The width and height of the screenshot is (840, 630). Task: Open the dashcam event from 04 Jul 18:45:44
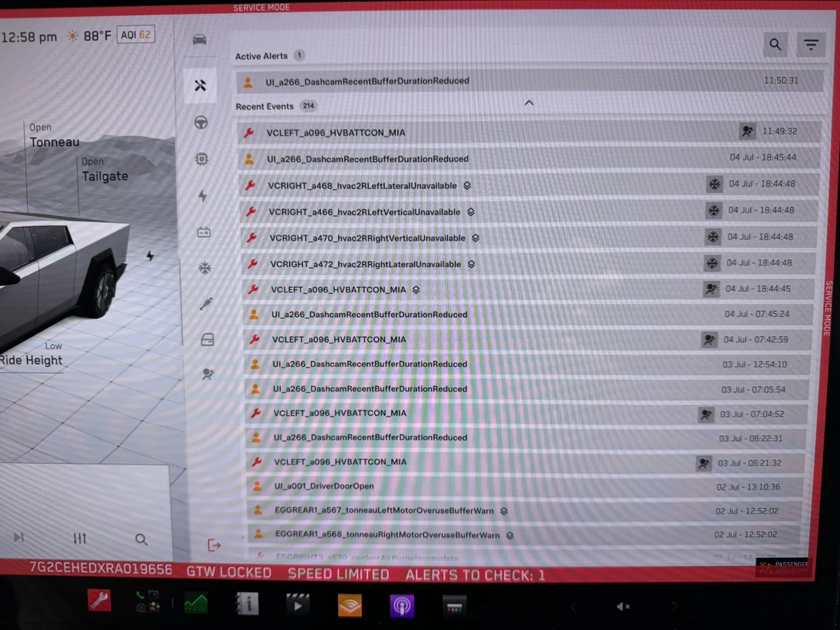click(x=530, y=158)
